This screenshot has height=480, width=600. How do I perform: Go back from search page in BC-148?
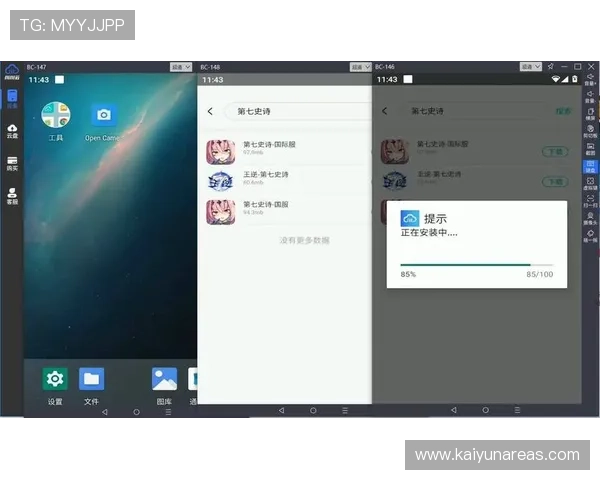(210, 111)
